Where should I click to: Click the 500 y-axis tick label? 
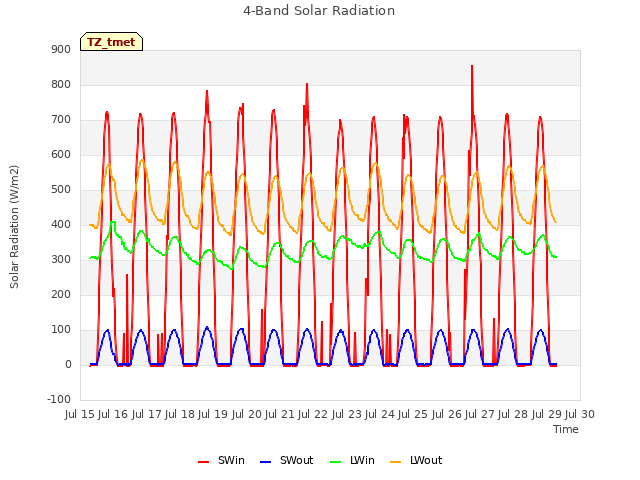pyautogui.click(x=61, y=189)
